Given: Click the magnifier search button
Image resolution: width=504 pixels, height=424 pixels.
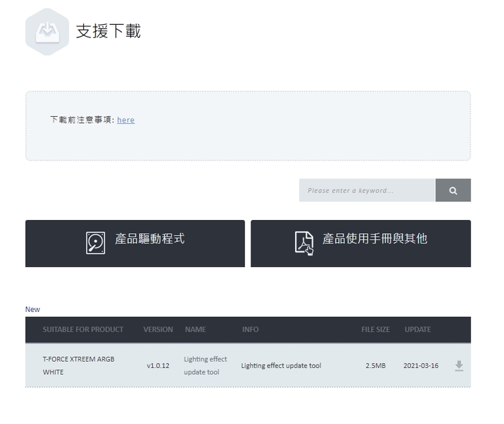Looking at the screenshot, I should [453, 191].
